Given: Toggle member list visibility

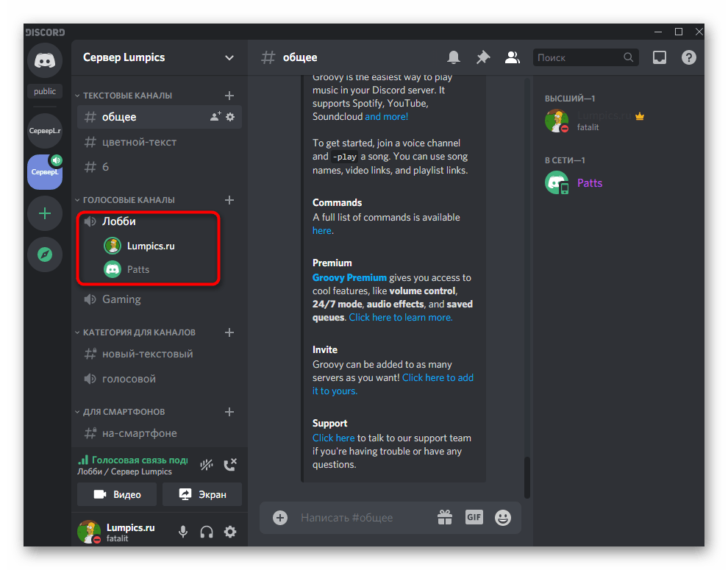Looking at the screenshot, I should [513, 57].
